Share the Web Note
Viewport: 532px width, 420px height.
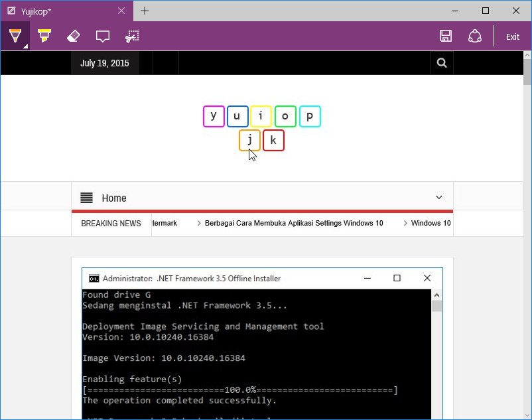(475, 36)
